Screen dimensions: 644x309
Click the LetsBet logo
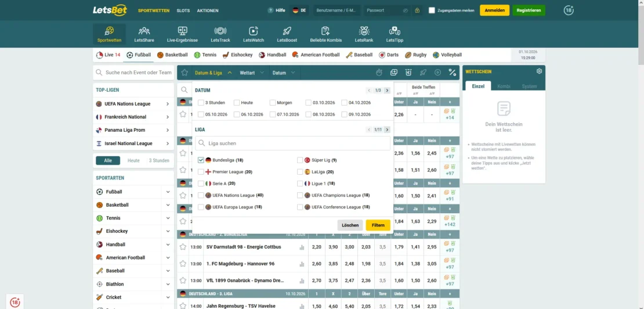[110, 10]
